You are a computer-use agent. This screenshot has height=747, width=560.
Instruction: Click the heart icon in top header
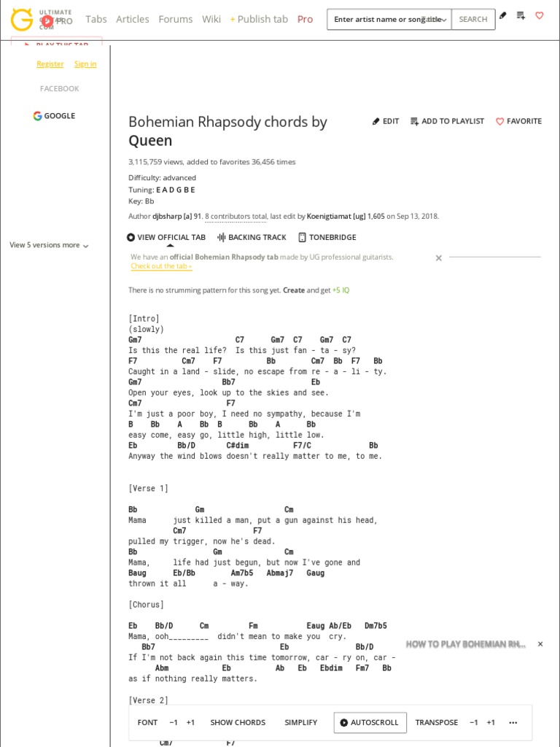(540, 15)
